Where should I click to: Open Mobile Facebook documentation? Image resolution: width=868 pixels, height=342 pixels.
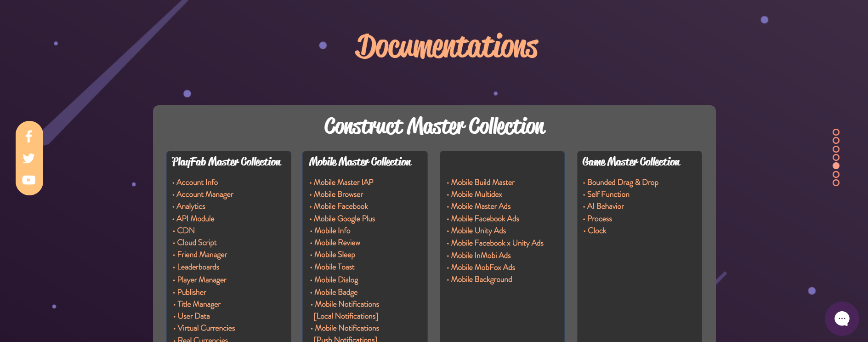341,206
